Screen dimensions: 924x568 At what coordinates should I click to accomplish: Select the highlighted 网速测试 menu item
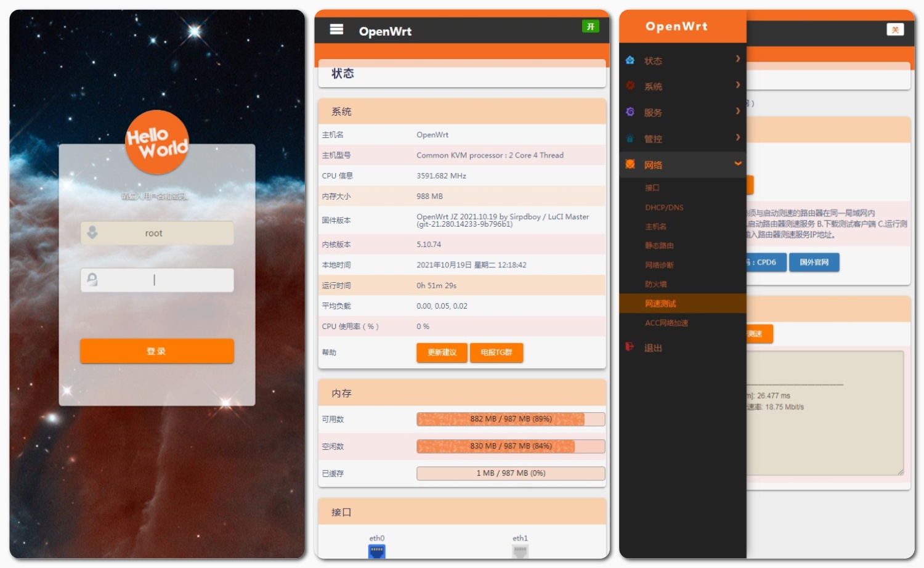coord(683,304)
